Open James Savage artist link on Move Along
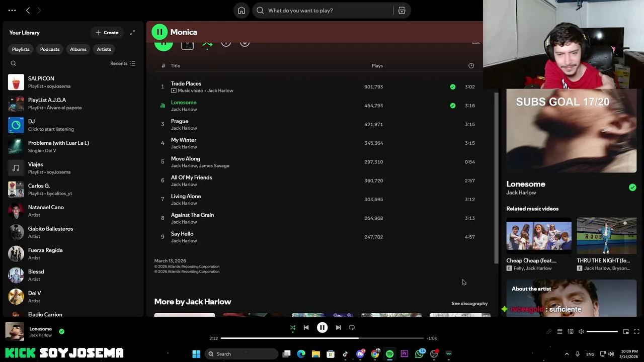644x362 pixels. (x=214, y=166)
